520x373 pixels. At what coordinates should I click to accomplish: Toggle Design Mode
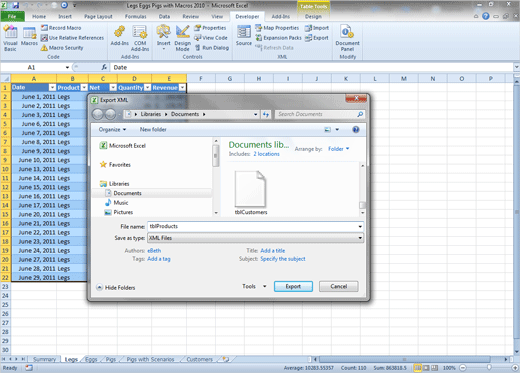tap(182, 38)
